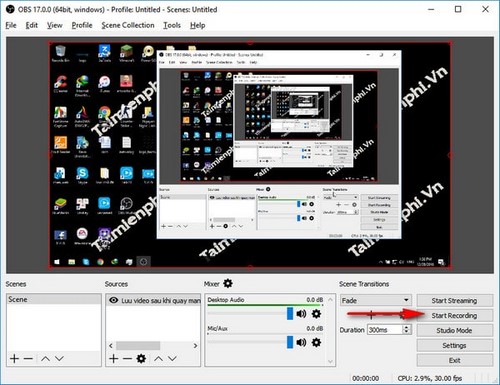The height and width of the screenshot is (385, 500).
Task: Open the View menu
Action: (55, 25)
